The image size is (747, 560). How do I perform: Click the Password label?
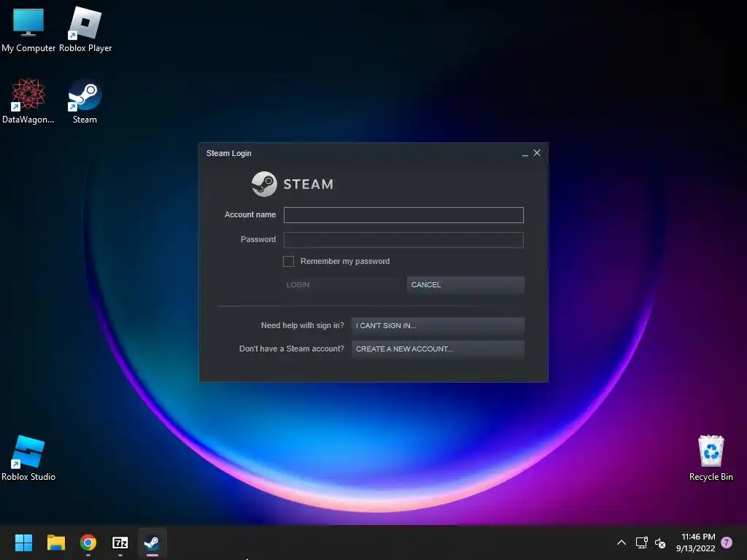click(x=258, y=239)
